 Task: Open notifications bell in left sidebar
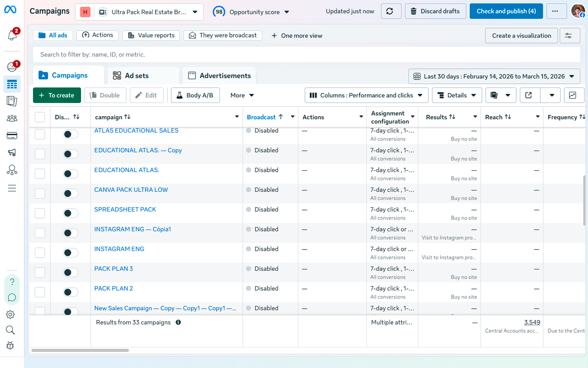point(12,35)
